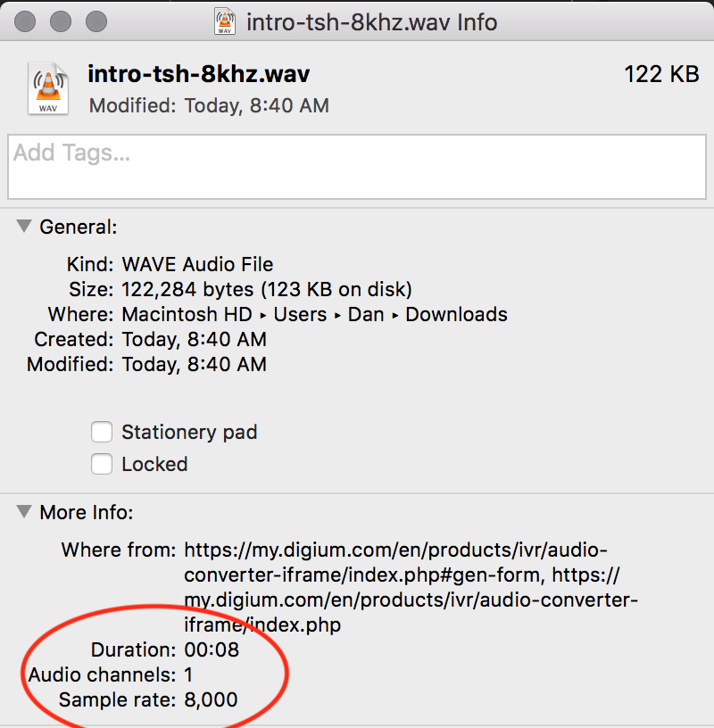Click Macintosh HD in the Where path
The width and height of the screenshot is (714, 728).
click(x=187, y=314)
